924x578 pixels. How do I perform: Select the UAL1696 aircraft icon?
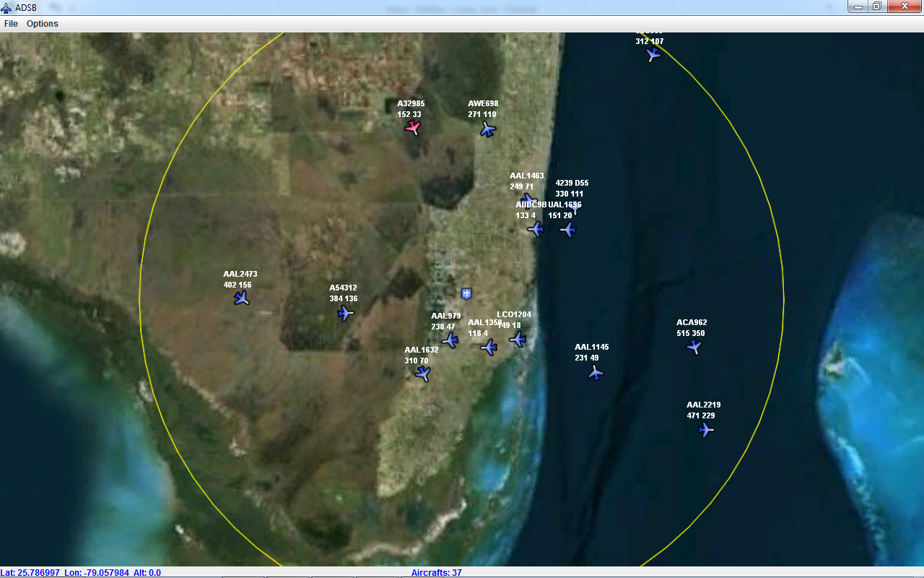[568, 230]
